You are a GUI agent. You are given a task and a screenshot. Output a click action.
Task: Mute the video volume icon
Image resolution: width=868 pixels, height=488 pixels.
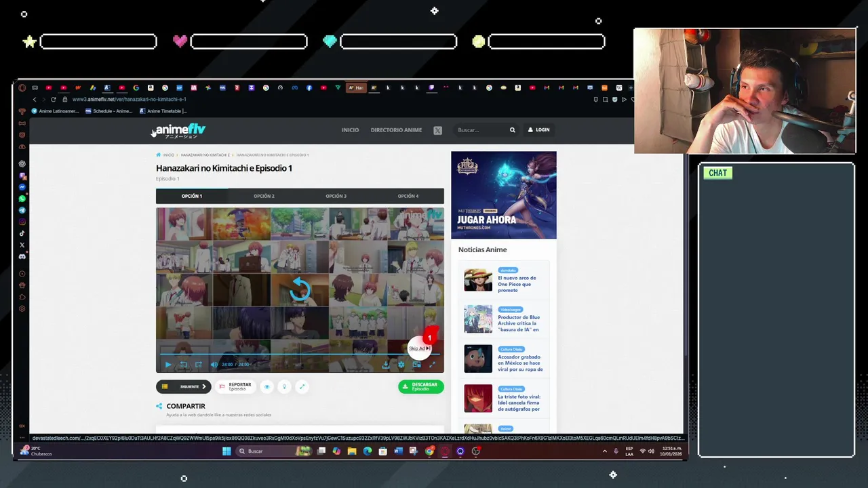214,365
